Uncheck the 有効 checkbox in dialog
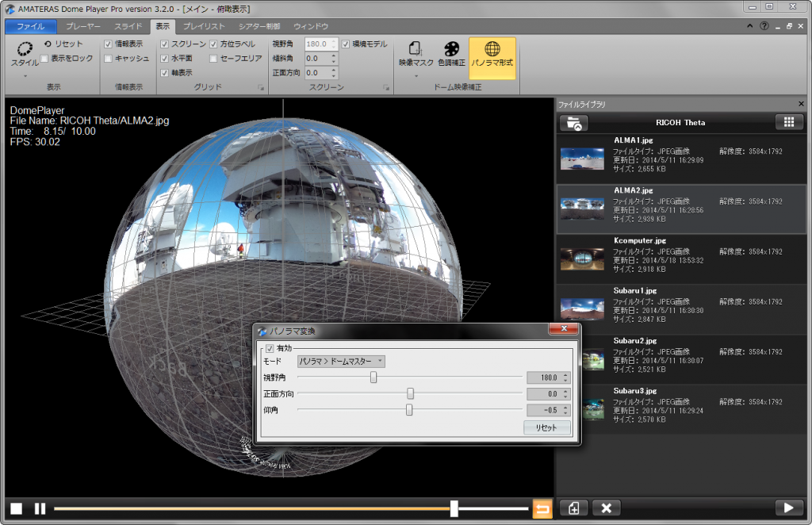Image resolution: width=812 pixels, height=525 pixels. tap(270, 348)
